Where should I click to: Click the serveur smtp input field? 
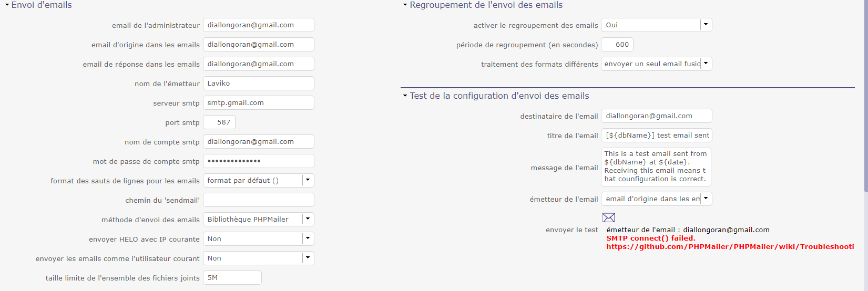(x=258, y=103)
